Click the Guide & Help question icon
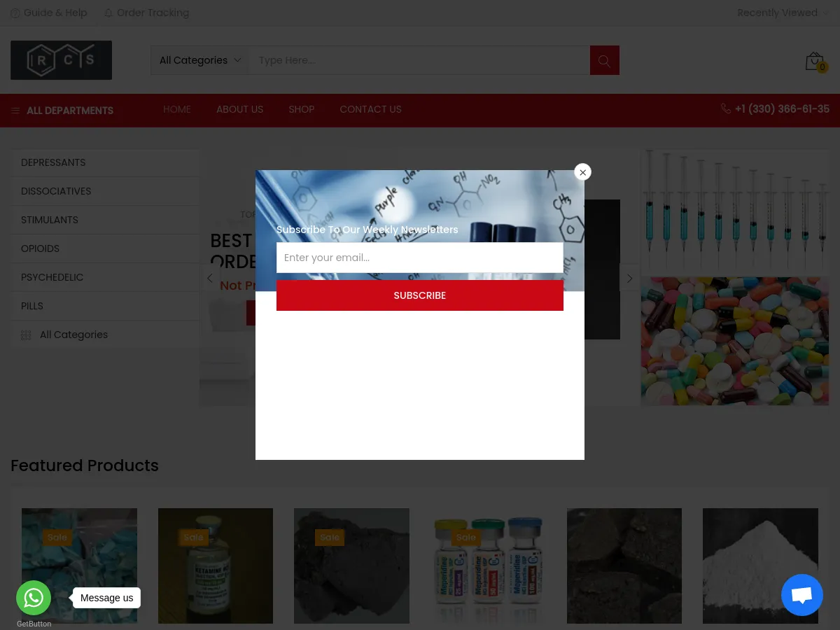This screenshot has height=630, width=840. click(x=15, y=13)
